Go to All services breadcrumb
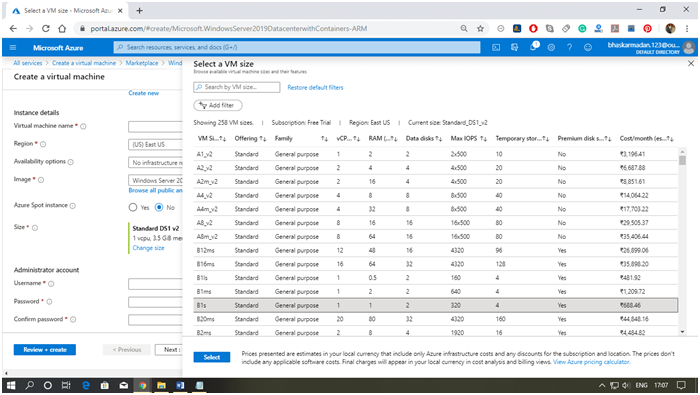Viewport: 700px width, 395px height. coord(28,63)
